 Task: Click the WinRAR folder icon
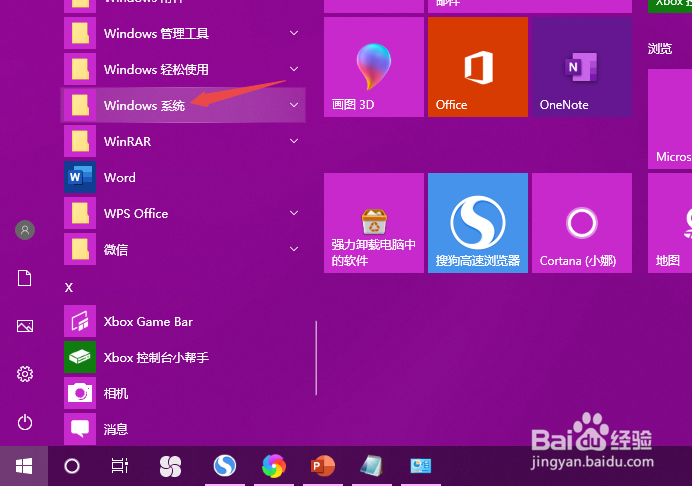point(80,141)
